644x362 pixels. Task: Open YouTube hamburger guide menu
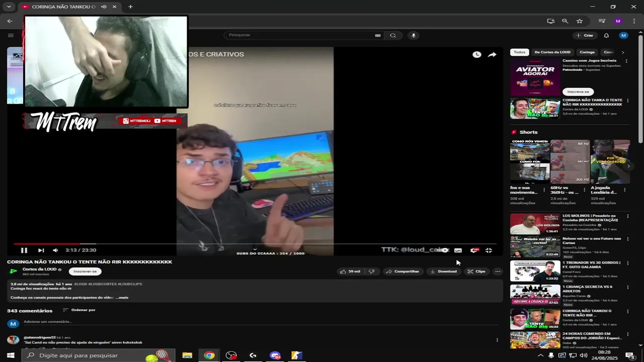[11, 35]
